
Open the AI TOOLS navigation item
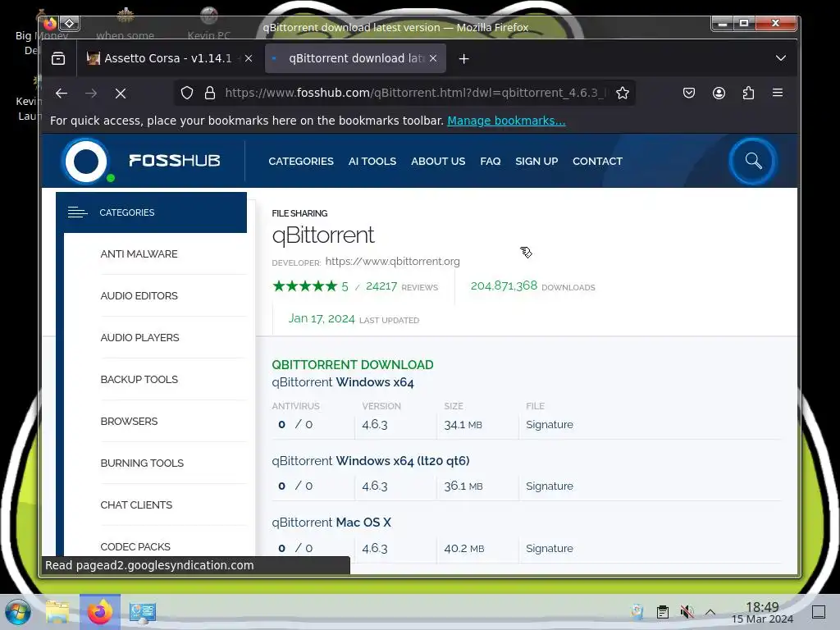[x=372, y=162]
